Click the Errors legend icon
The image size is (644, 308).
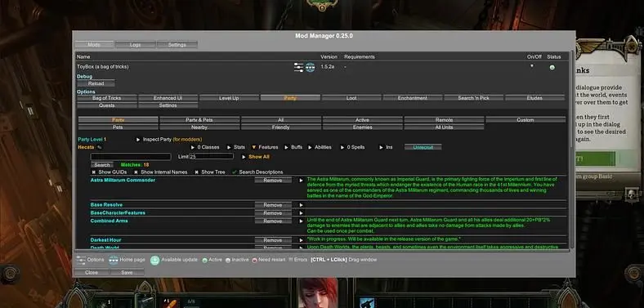(x=291, y=260)
